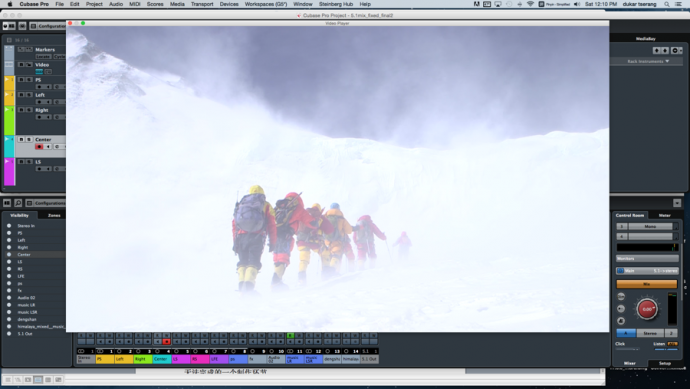Toggle visibility dot for LFE channel
The height and width of the screenshot is (389, 690).
click(9, 276)
